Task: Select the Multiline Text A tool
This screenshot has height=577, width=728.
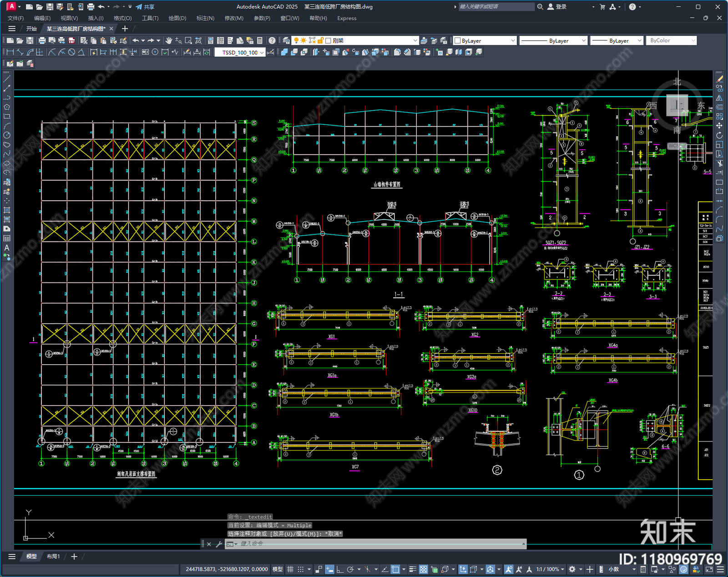Action: 7,248
